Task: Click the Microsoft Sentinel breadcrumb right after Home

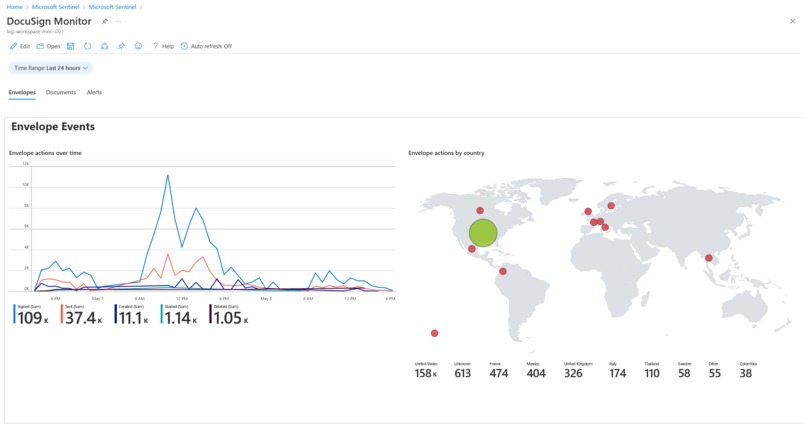Action: click(x=56, y=7)
